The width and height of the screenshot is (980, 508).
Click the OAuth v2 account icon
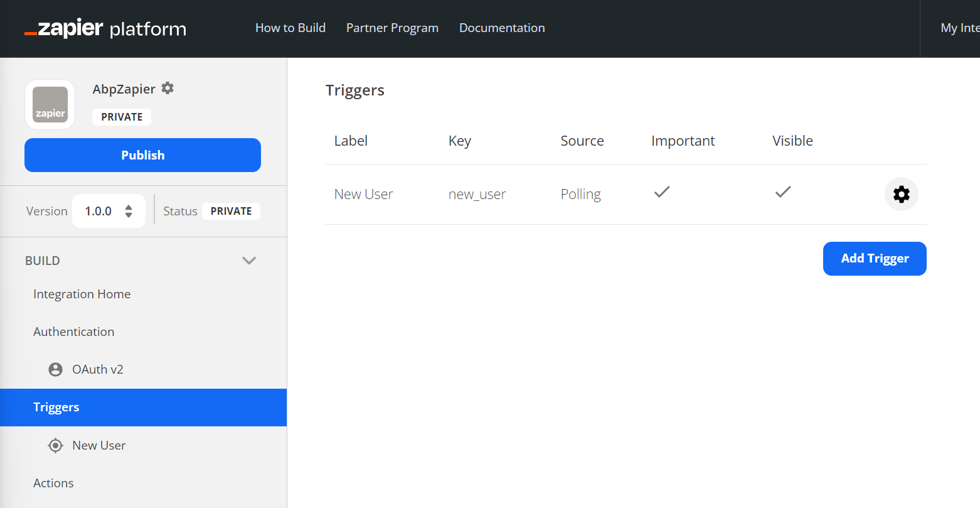[x=55, y=369]
